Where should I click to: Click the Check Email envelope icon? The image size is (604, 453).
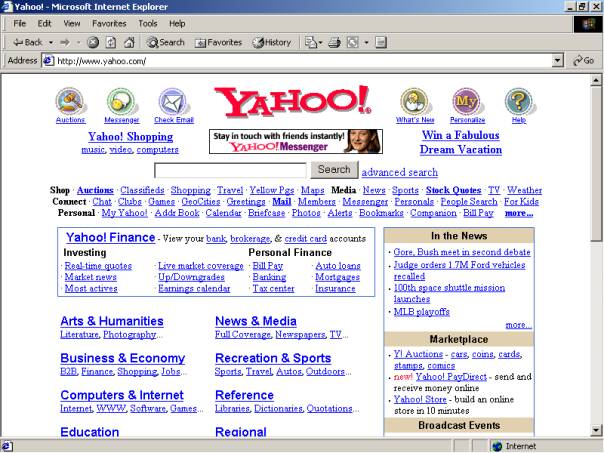tap(173, 101)
